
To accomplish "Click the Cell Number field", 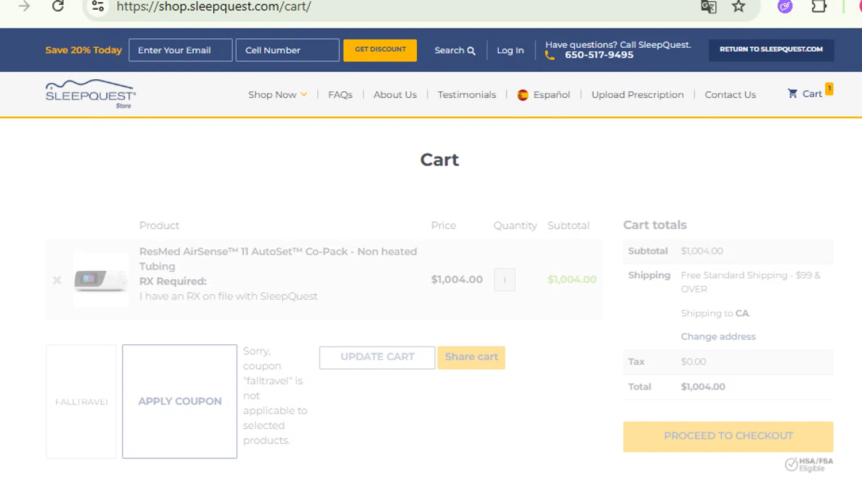I will click(287, 50).
